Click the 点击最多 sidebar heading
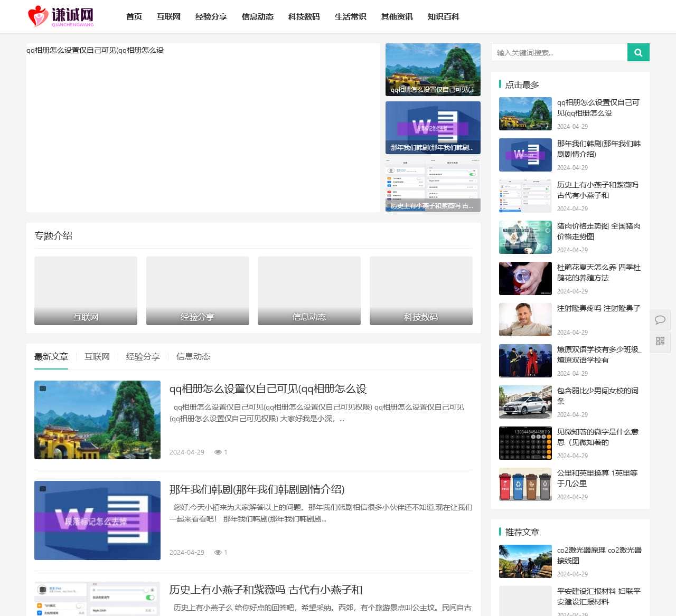Viewport: 676px width, 616px height. [x=522, y=84]
